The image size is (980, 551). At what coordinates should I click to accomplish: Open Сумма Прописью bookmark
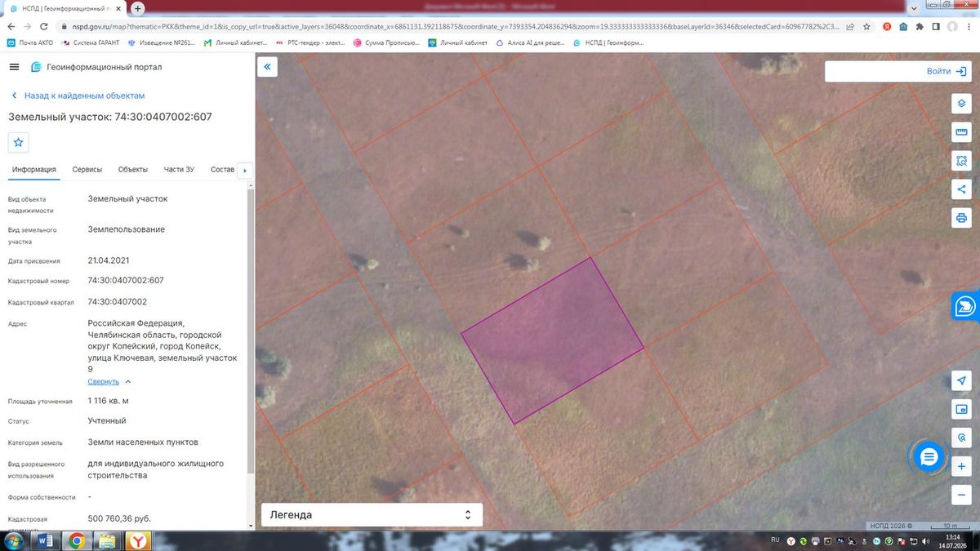coord(386,42)
